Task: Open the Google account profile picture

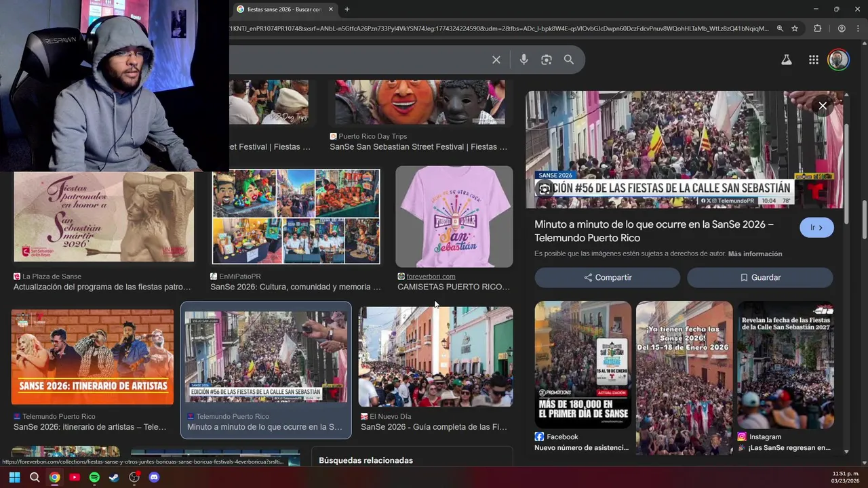Action: pos(839,60)
